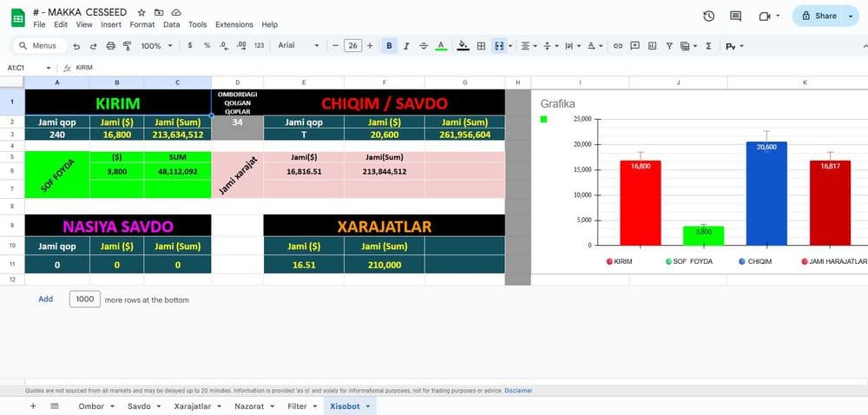Click Add rows button
This screenshot has height=415, width=868.
[45, 299]
